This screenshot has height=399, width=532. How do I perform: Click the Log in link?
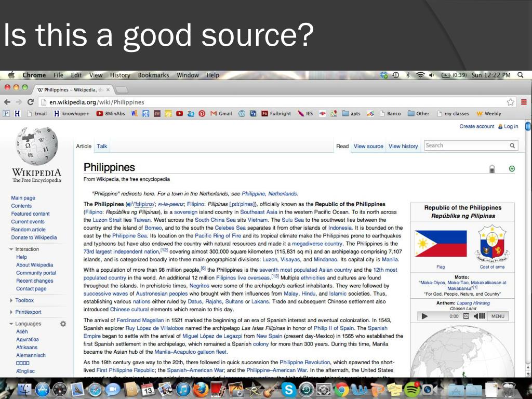pyautogui.click(x=511, y=126)
